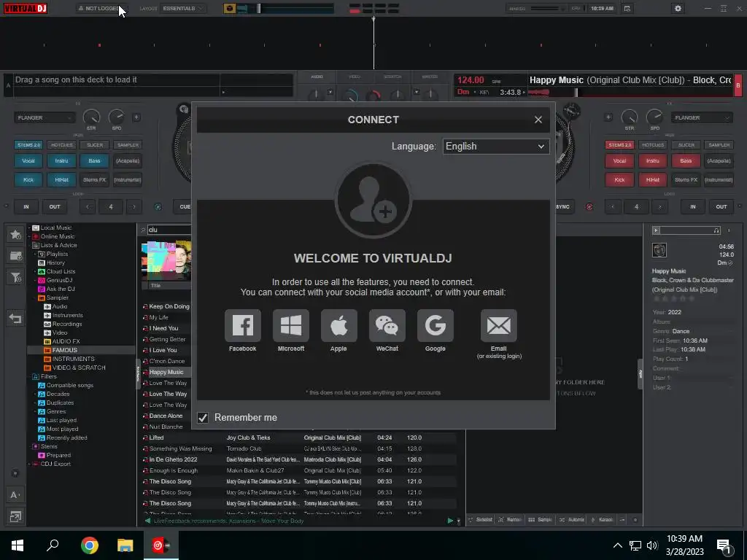The height and width of the screenshot is (560, 747).
Task: Click the detach browser window icon
Action: click(15, 517)
